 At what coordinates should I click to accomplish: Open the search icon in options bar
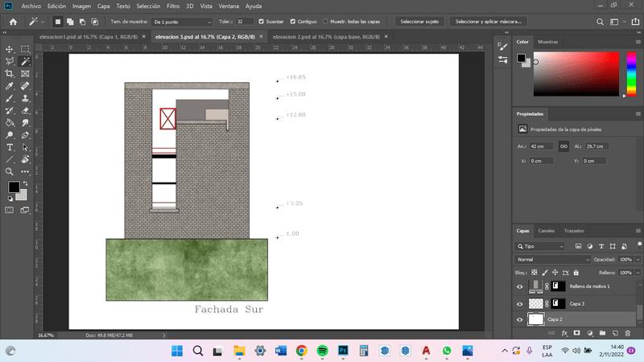pyautogui.click(x=601, y=21)
